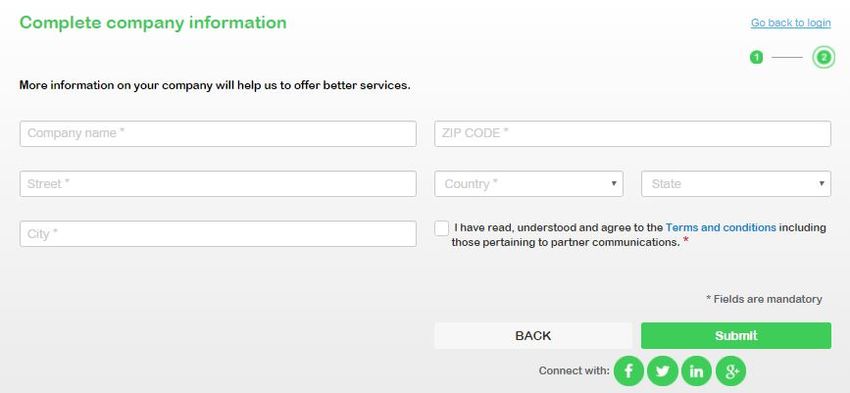Open the Terms and conditions link
Viewport: 850px width, 393px height.
tap(720, 228)
